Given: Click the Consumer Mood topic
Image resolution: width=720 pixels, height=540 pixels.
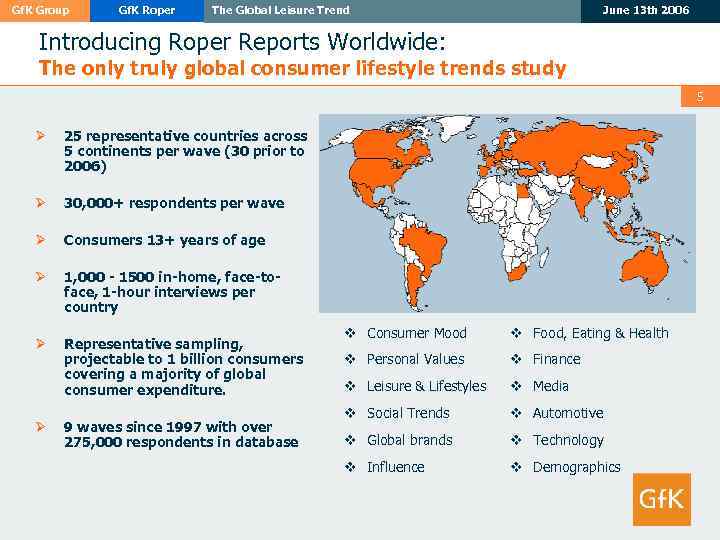Looking at the screenshot, I should tap(416, 333).
